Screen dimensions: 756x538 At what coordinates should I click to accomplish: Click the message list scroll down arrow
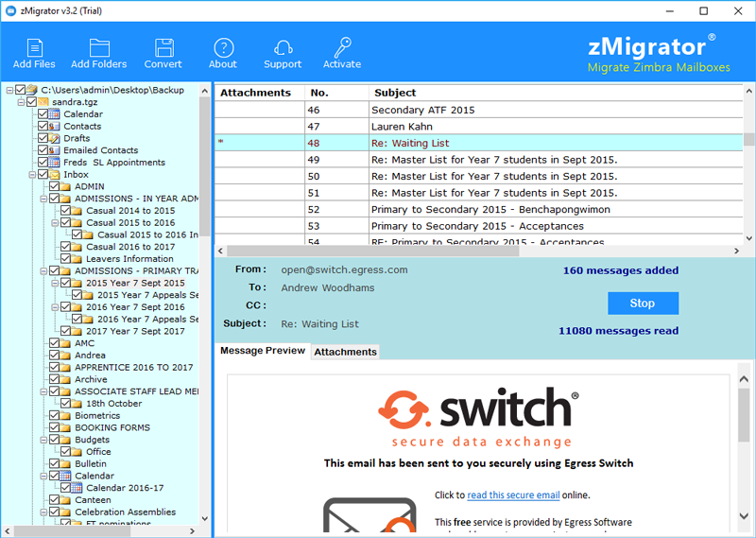(748, 238)
